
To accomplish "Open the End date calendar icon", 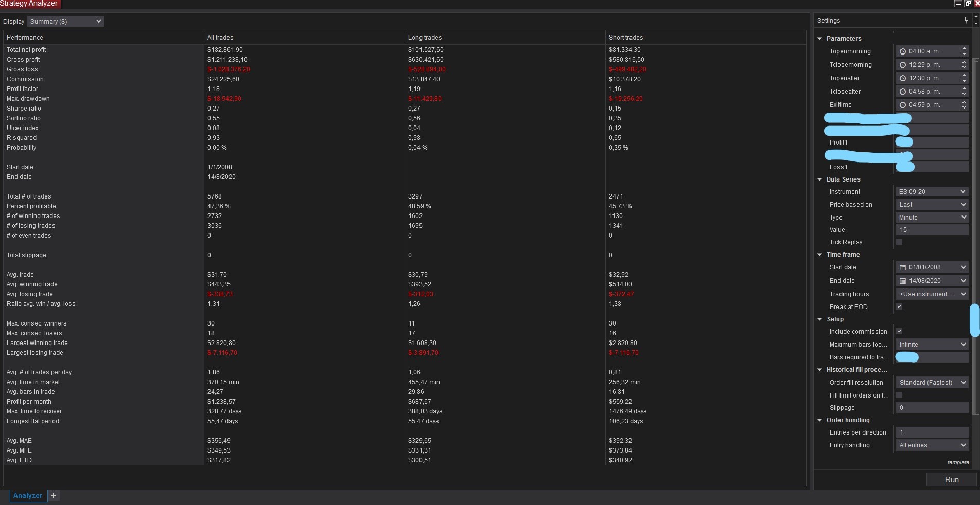I will tap(902, 281).
